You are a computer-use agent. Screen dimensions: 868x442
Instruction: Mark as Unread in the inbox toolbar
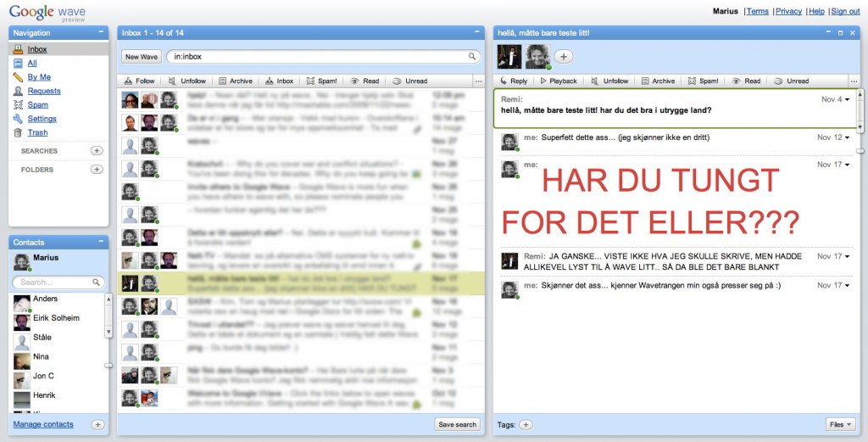(409, 81)
